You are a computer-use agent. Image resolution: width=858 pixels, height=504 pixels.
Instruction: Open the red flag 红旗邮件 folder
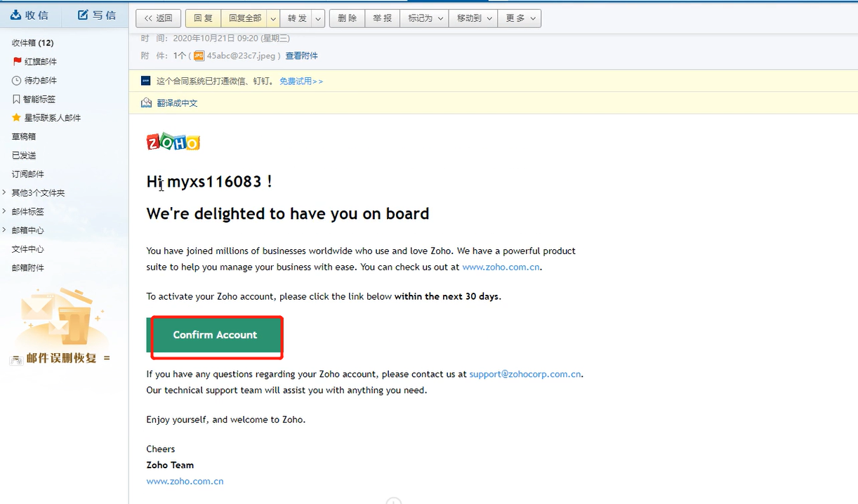coord(18,62)
